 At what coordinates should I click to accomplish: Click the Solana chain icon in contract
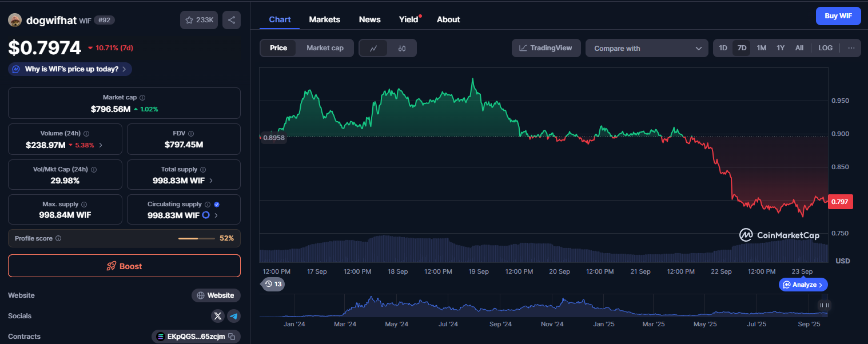161,337
